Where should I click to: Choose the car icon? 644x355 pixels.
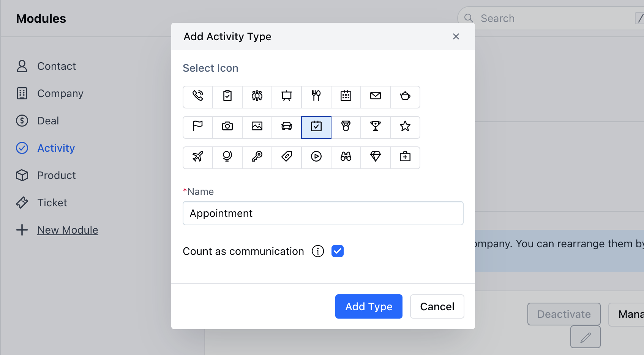287,126
